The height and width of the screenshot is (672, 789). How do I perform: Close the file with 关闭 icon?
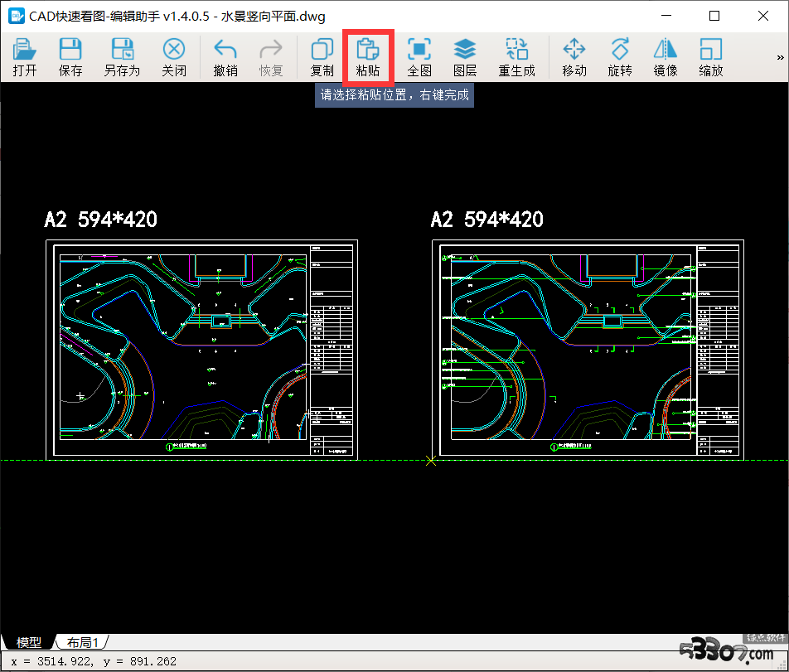click(x=174, y=57)
